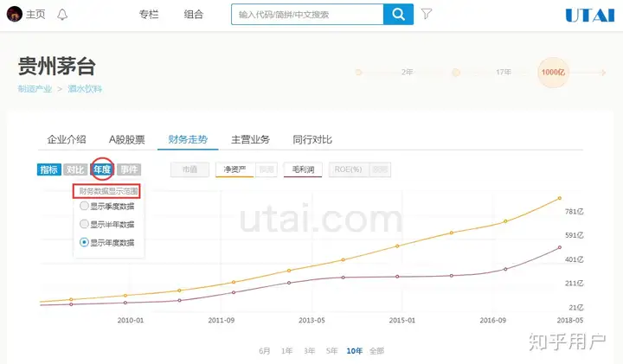Select 6月 time range
The image size is (623, 364).
click(265, 351)
